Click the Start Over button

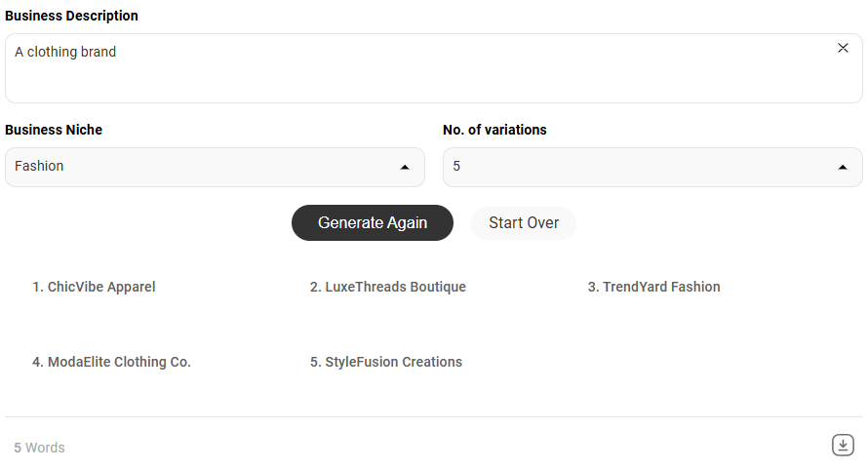click(524, 222)
